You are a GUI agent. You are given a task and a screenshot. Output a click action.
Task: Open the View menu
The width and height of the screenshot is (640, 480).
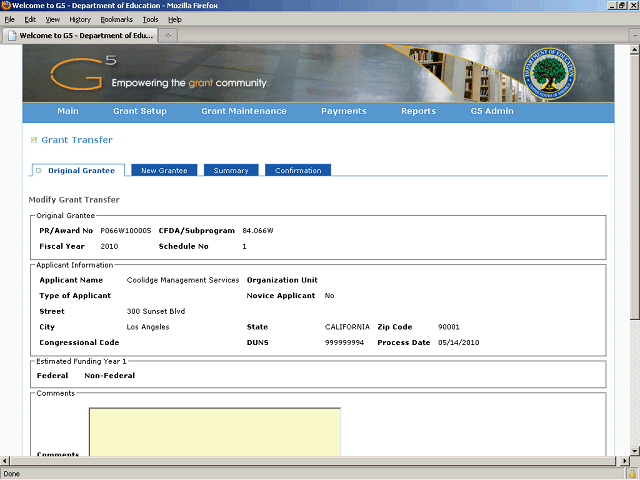pyautogui.click(x=53, y=20)
